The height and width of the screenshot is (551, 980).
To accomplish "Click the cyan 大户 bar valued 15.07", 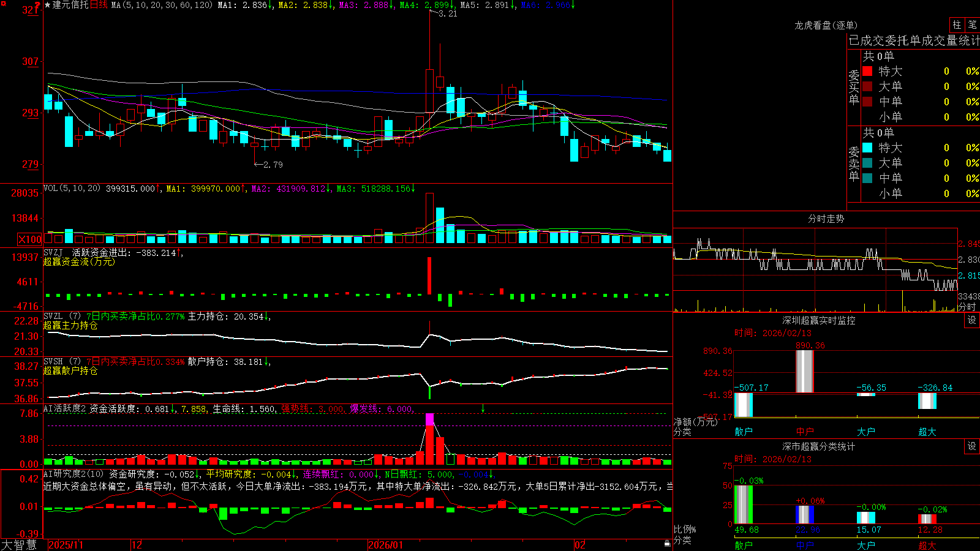I will tap(866, 518).
